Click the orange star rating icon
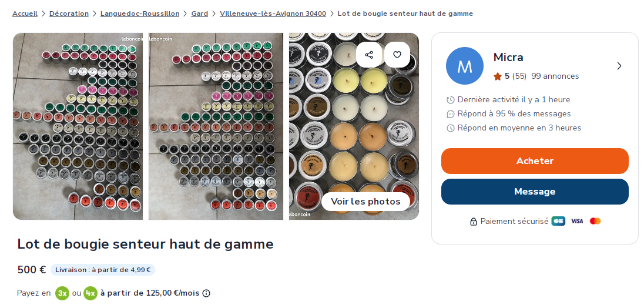Image resolution: width=644 pixels, height=308 pixels. [497, 76]
